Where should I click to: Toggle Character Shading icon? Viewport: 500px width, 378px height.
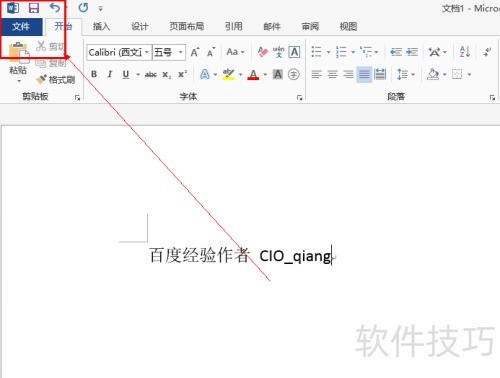(278, 74)
